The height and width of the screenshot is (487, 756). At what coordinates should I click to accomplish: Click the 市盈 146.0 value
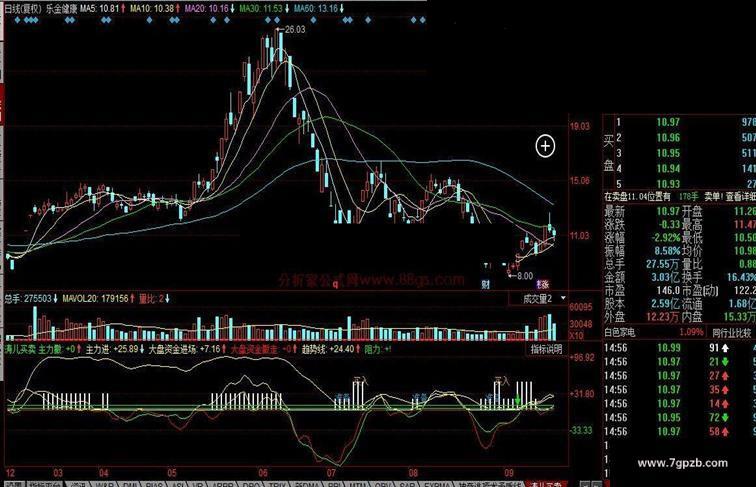[x=667, y=291]
